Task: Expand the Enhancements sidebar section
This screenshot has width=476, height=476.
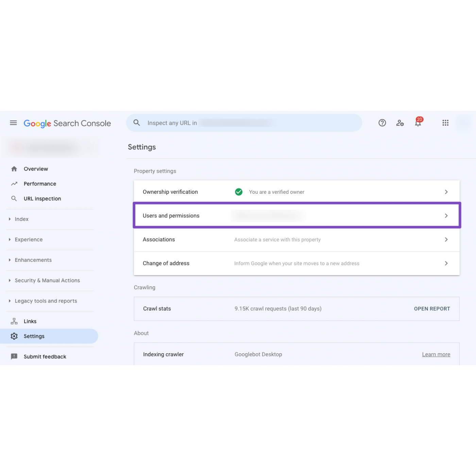Action: coord(33,260)
